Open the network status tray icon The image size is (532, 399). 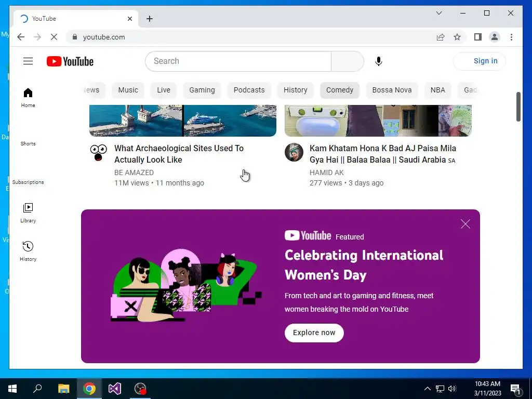(440, 389)
